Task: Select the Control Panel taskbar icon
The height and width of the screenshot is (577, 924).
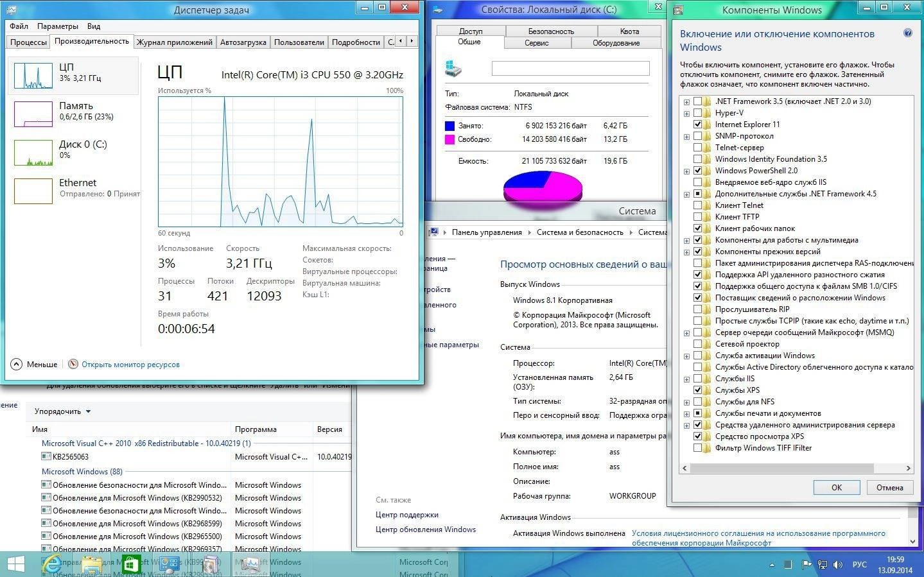Action: point(170,564)
